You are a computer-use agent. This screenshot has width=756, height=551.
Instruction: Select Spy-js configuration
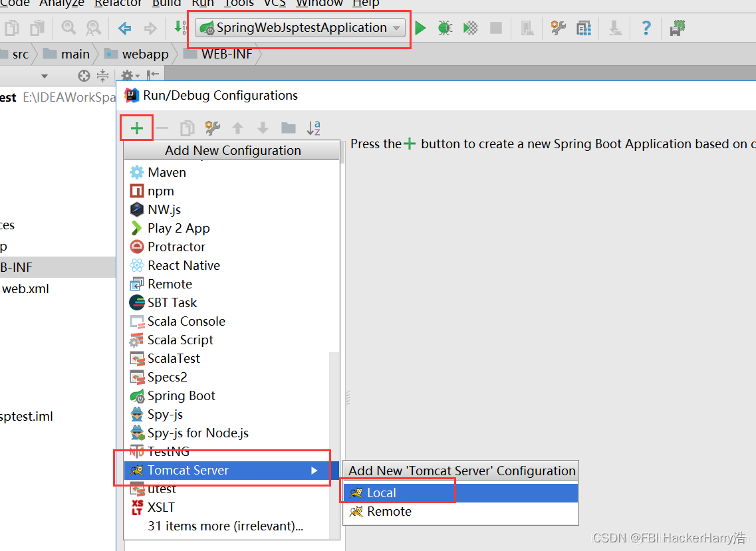(x=227, y=415)
